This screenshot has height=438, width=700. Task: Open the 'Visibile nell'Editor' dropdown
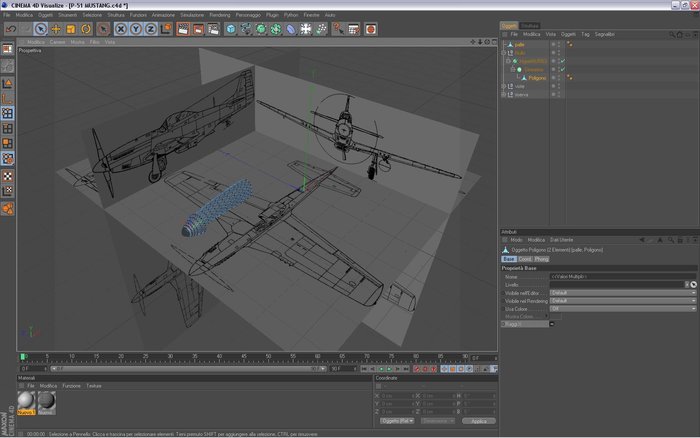[623, 293]
